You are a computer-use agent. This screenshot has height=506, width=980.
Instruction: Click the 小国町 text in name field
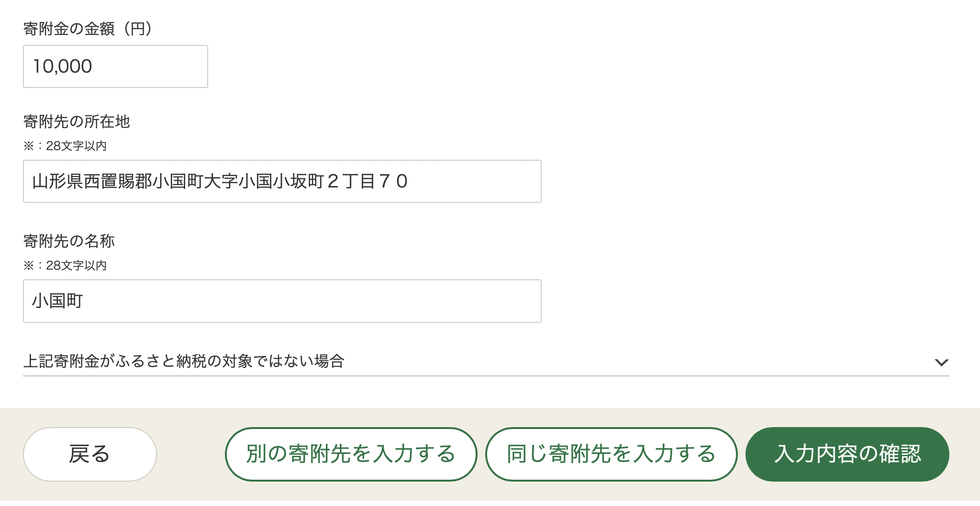click(57, 301)
